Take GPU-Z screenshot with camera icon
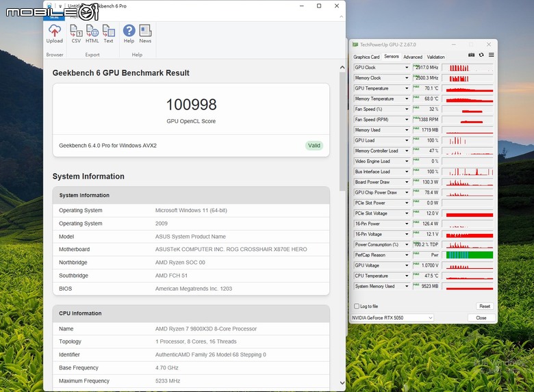This screenshot has width=534, height=392. pyautogui.click(x=471, y=55)
